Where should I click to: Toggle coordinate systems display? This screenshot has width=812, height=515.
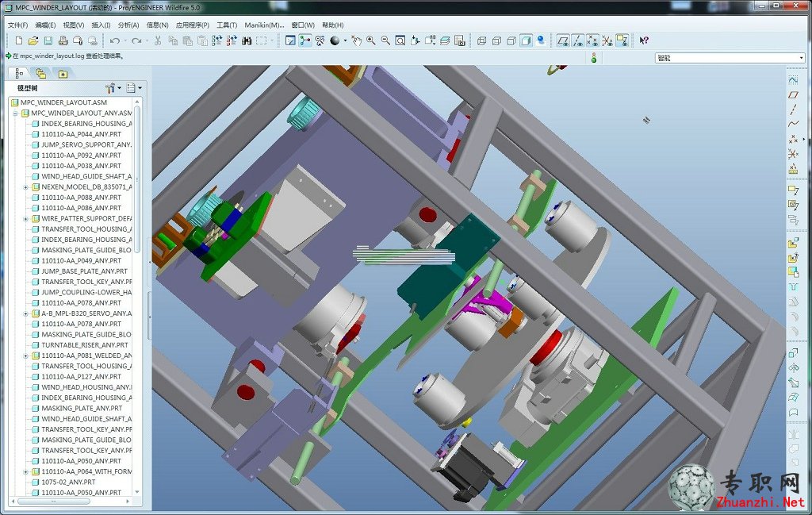click(607, 40)
